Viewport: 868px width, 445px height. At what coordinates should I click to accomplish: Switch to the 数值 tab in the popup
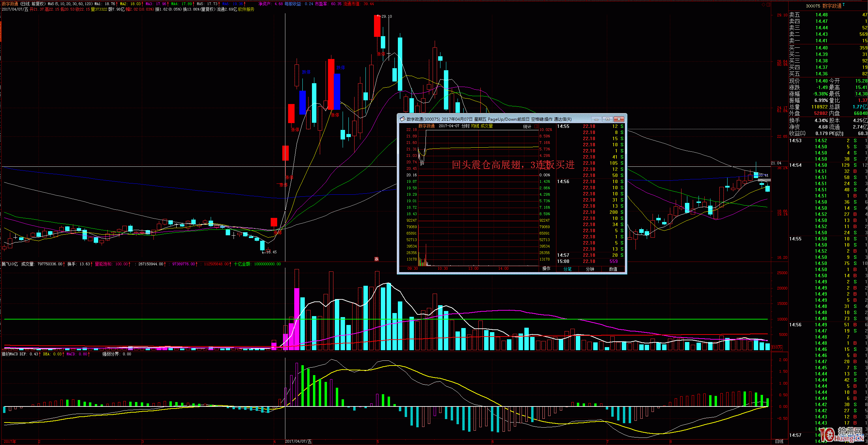click(613, 269)
